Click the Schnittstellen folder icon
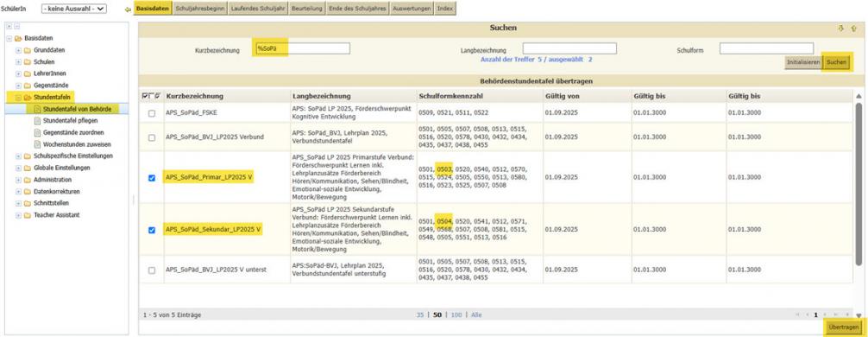Screen dimensions: 868x337 pyautogui.click(x=27, y=203)
